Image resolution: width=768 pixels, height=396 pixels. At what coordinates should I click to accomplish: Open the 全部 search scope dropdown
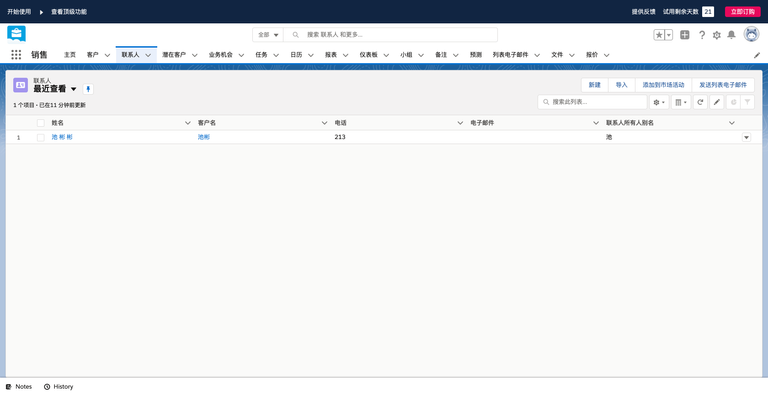click(268, 35)
